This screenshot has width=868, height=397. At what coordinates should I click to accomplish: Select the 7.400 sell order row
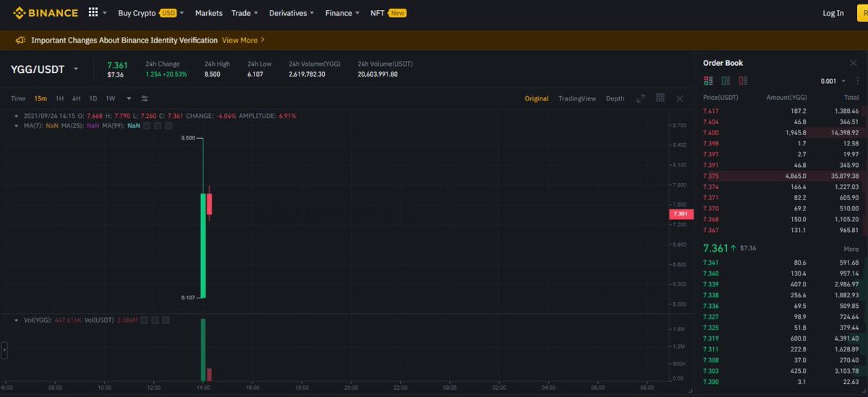tap(781, 133)
